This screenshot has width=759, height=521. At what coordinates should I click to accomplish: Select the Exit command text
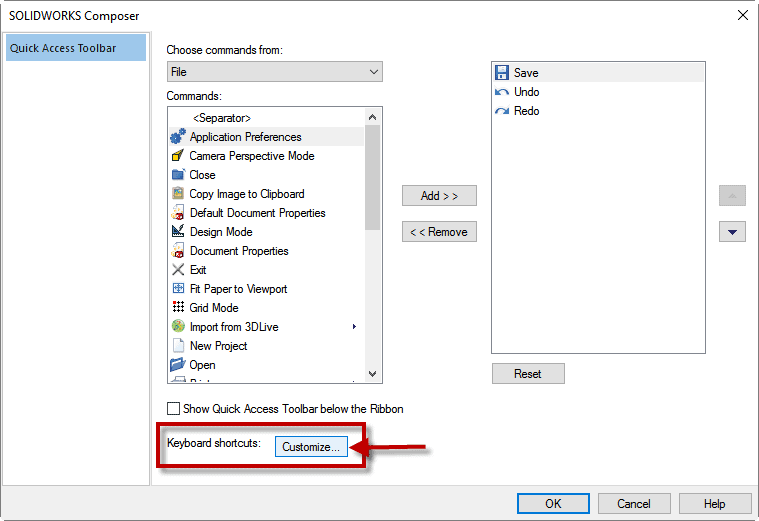click(198, 270)
